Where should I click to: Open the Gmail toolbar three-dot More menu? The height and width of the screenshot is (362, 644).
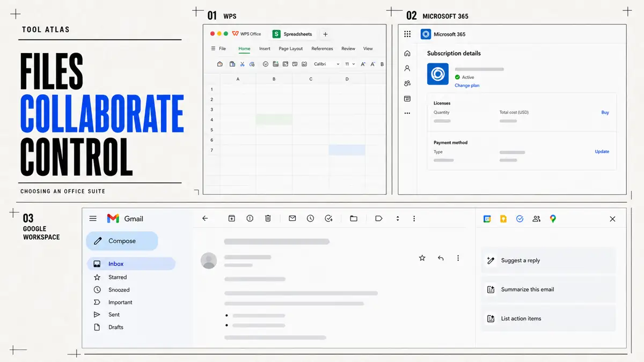tap(414, 218)
